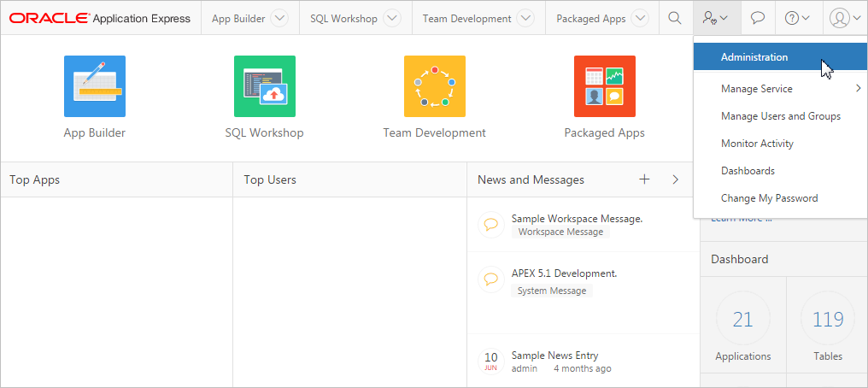
Task: Open the user account profile menu
Action: coord(844,18)
